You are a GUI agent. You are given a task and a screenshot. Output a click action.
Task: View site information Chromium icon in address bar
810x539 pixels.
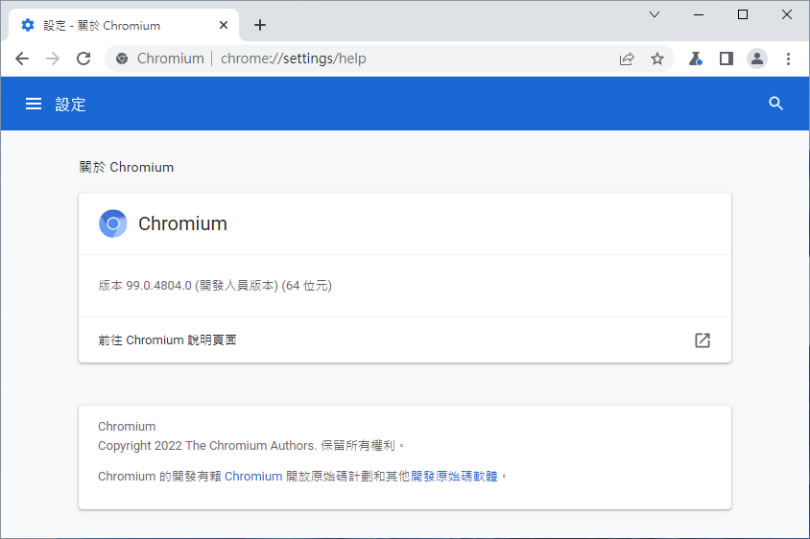122,58
